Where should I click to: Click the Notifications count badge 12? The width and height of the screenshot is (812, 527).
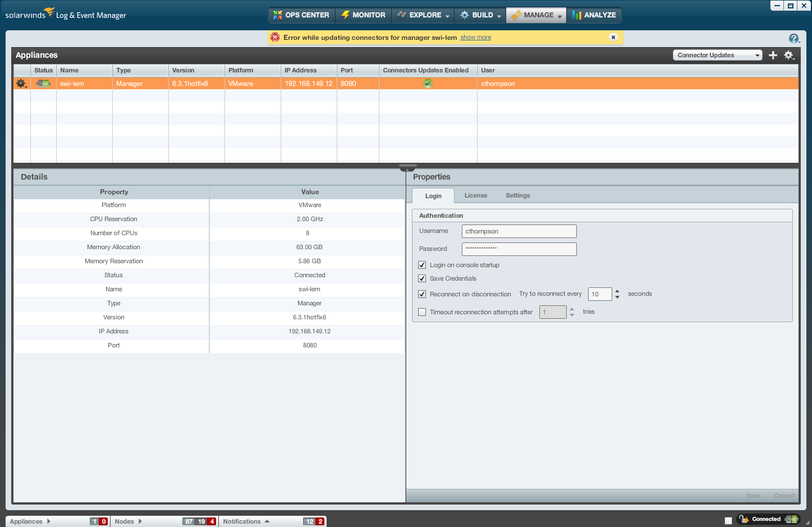coord(310,521)
